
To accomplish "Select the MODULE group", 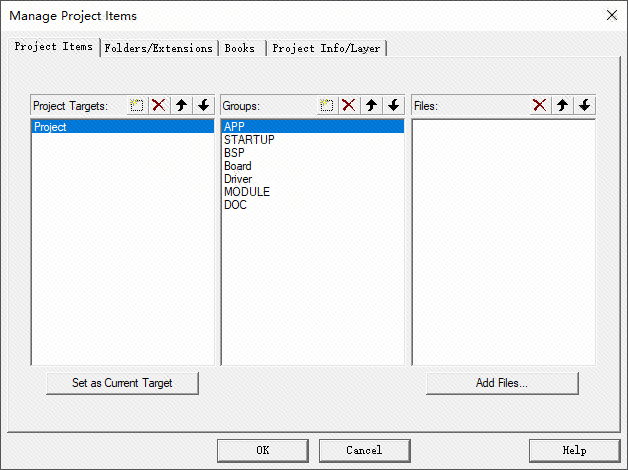I will coord(247,192).
